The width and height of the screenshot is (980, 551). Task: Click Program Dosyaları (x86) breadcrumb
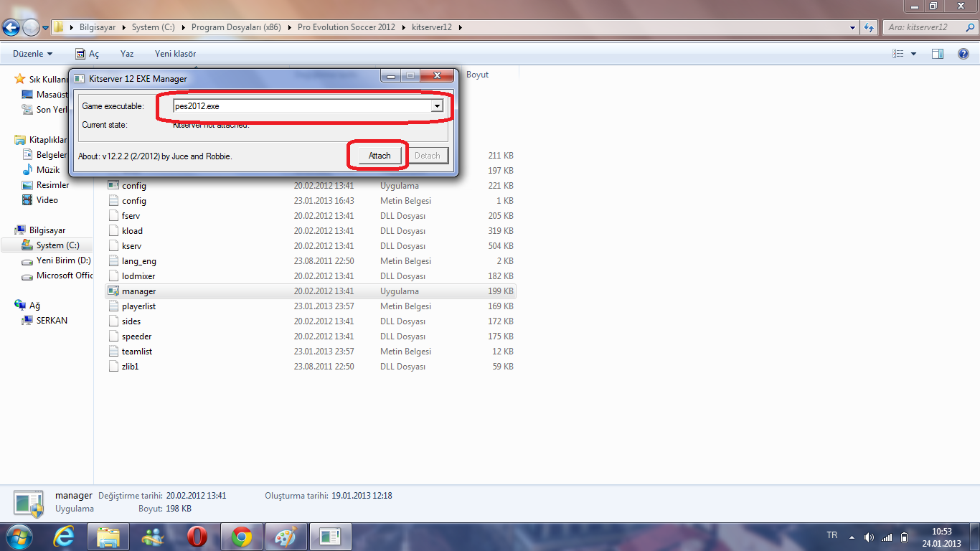tap(236, 27)
